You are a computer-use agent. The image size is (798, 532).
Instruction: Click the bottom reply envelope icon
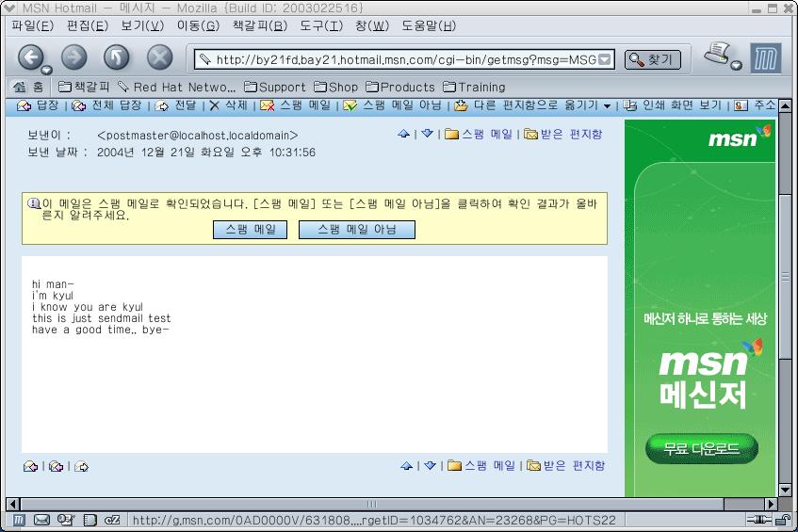pos(30,466)
